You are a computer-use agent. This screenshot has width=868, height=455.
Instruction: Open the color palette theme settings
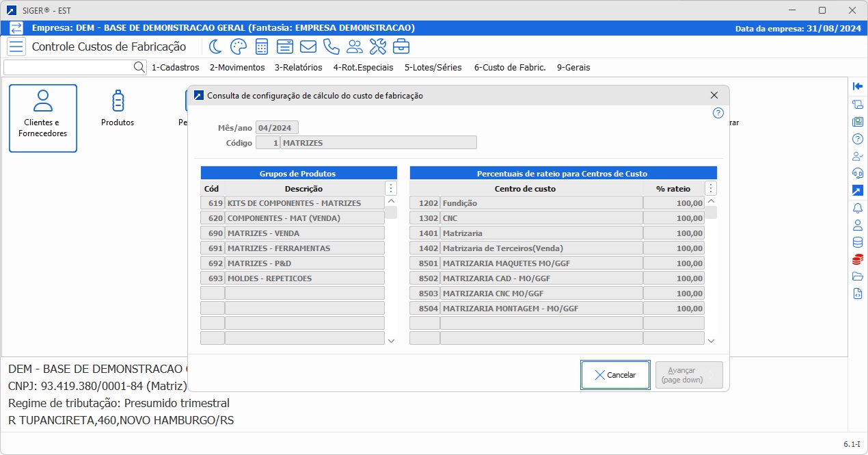tap(238, 47)
